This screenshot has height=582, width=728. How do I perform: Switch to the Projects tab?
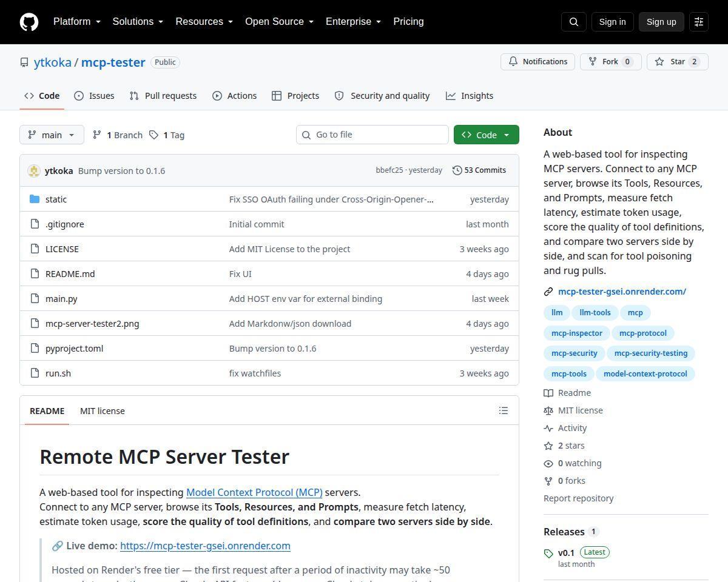coord(295,96)
